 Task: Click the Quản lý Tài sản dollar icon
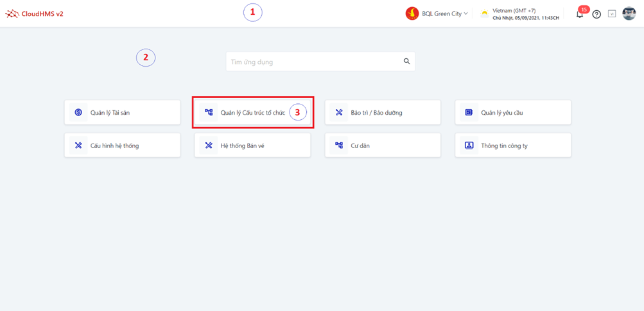pyautogui.click(x=78, y=112)
